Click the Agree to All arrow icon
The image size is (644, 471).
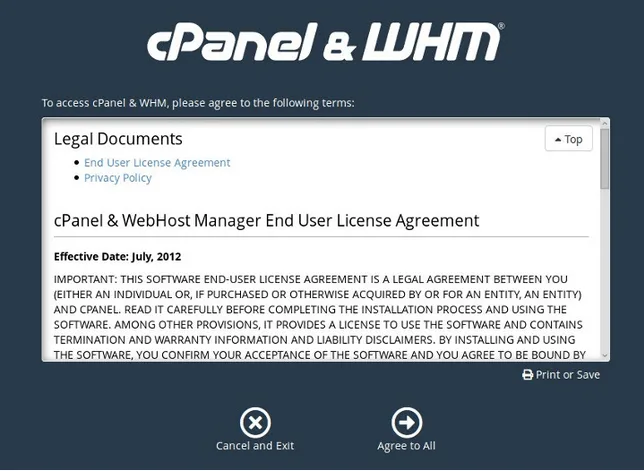tap(407, 423)
